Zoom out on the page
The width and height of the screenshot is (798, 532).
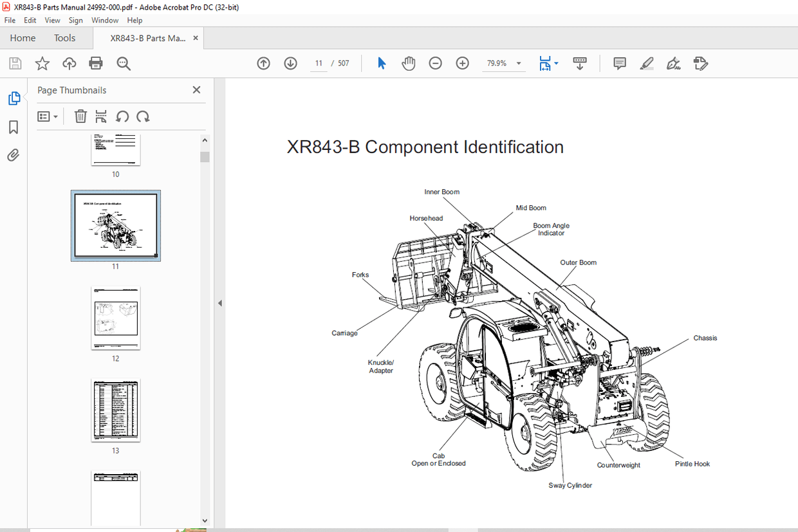click(x=435, y=63)
